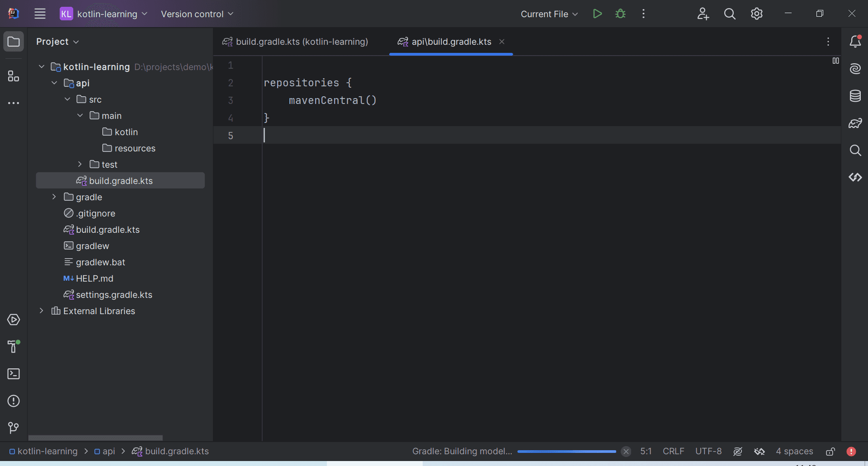Screen dimensions: 868x466
Task: Open kotlin-learning project dropdown
Action: click(x=104, y=14)
